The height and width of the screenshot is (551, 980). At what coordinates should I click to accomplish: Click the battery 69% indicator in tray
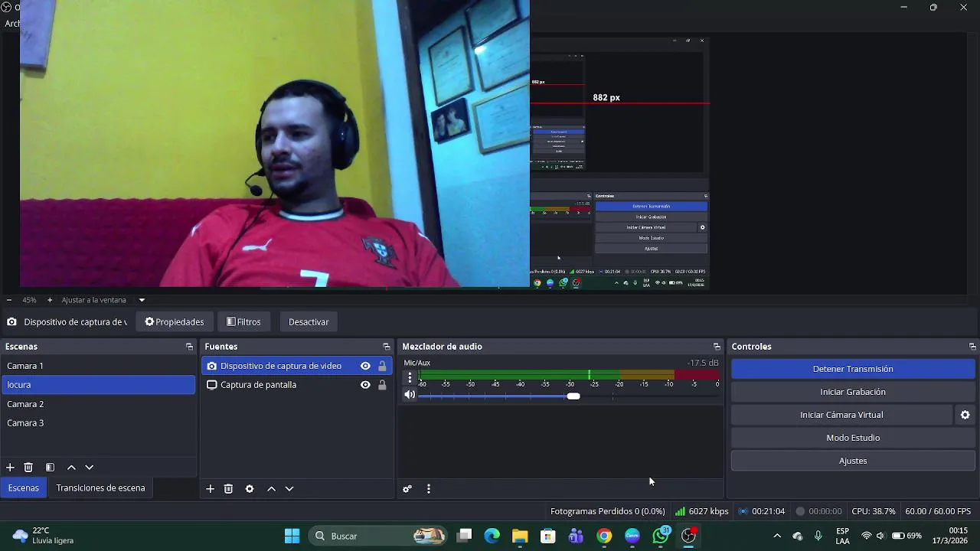pyautogui.click(x=906, y=536)
